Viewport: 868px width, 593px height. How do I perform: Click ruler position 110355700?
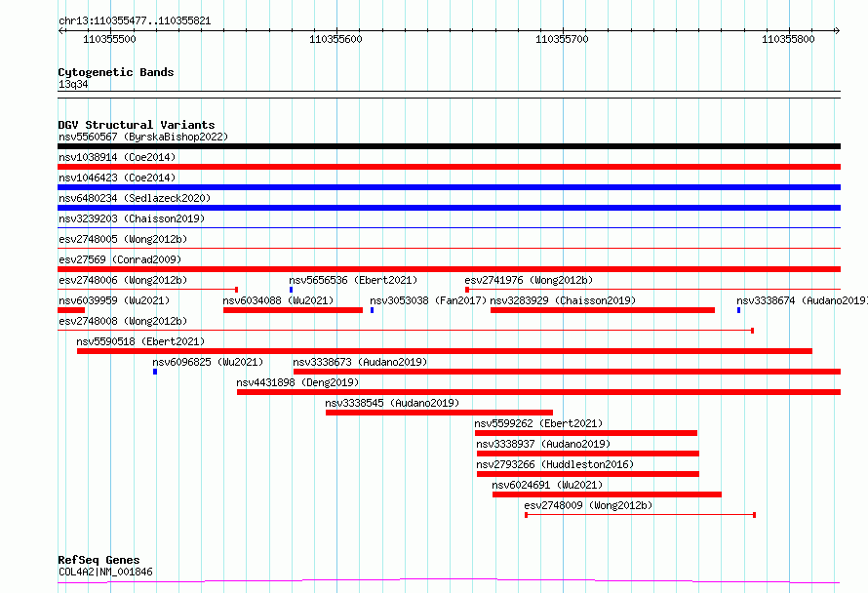(x=562, y=39)
